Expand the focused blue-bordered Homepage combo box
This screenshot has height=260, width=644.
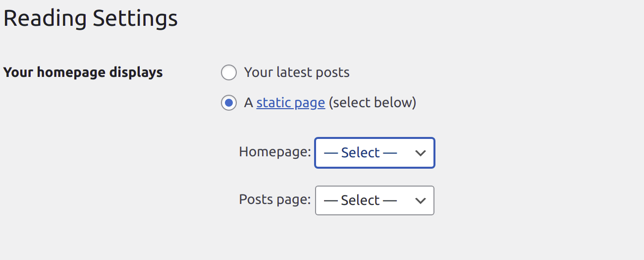click(375, 153)
